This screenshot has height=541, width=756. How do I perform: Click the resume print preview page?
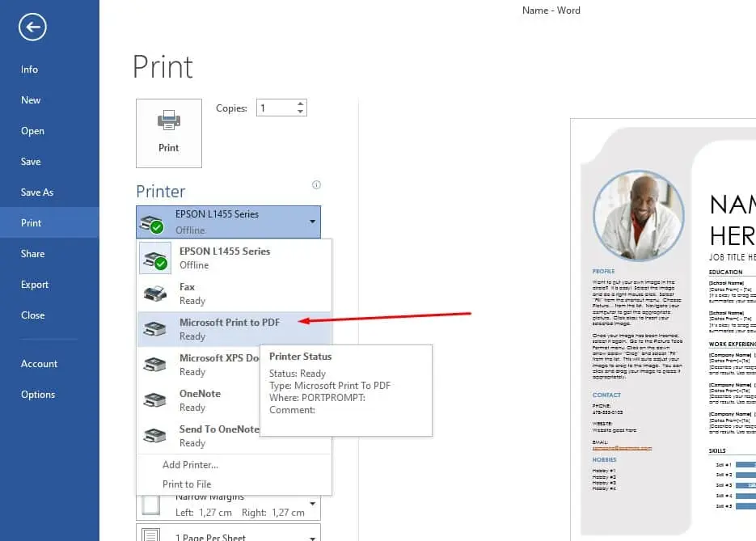[x=663, y=329]
